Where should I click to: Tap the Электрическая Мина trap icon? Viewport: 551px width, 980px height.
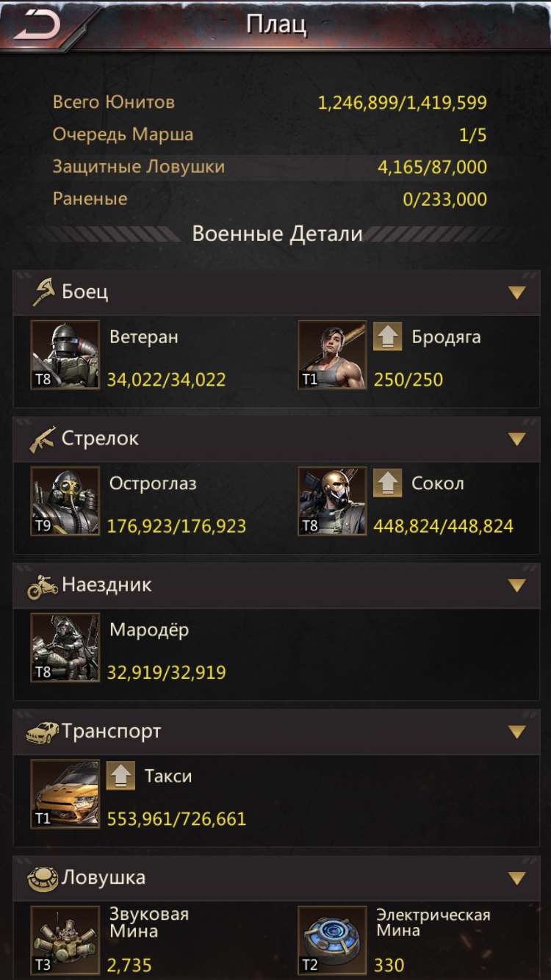(x=332, y=940)
